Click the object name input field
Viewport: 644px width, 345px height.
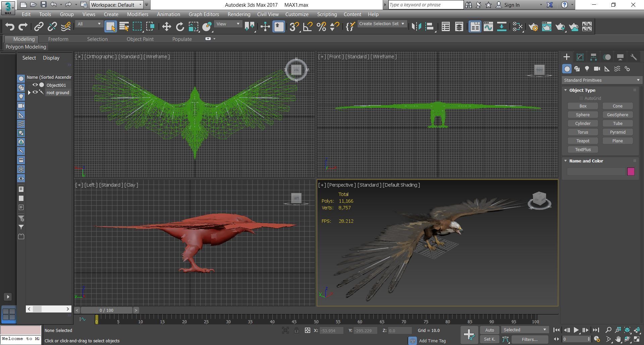click(596, 171)
